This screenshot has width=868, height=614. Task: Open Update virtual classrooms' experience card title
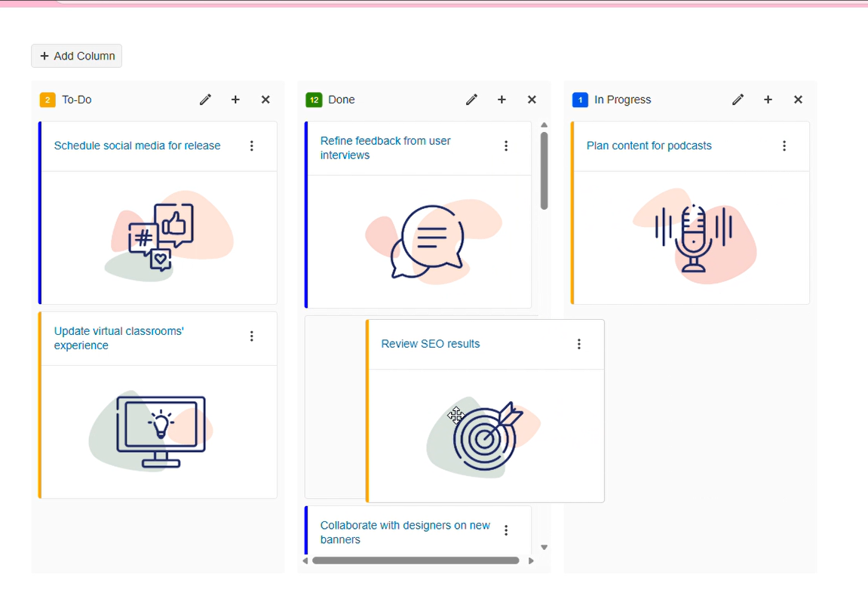point(119,338)
